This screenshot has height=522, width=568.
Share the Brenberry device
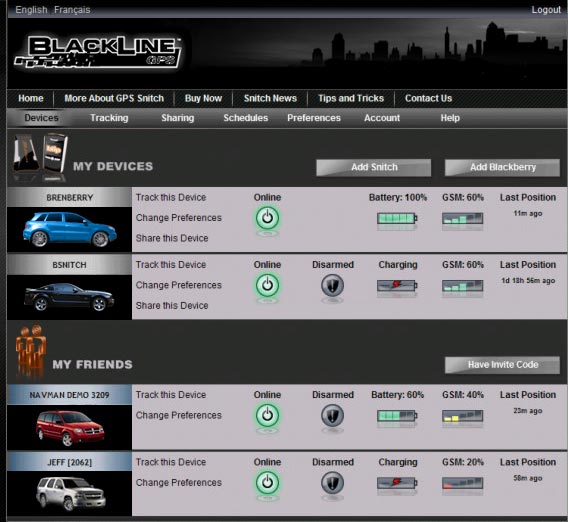tap(172, 238)
